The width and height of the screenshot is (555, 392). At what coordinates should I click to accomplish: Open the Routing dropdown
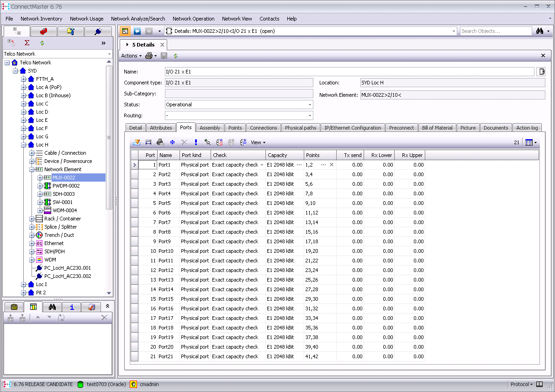(310, 115)
